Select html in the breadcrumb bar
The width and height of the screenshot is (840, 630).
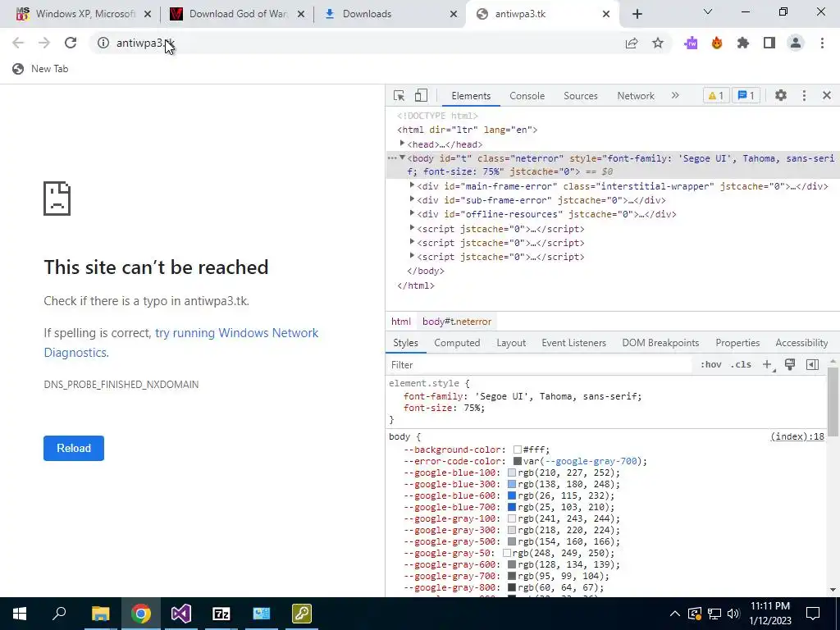click(400, 322)
